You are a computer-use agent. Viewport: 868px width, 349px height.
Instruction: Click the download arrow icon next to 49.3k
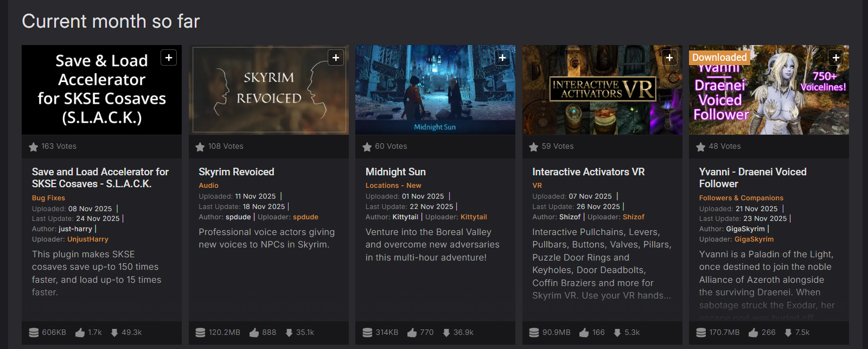pyautogui.click(x=114, y=333)
